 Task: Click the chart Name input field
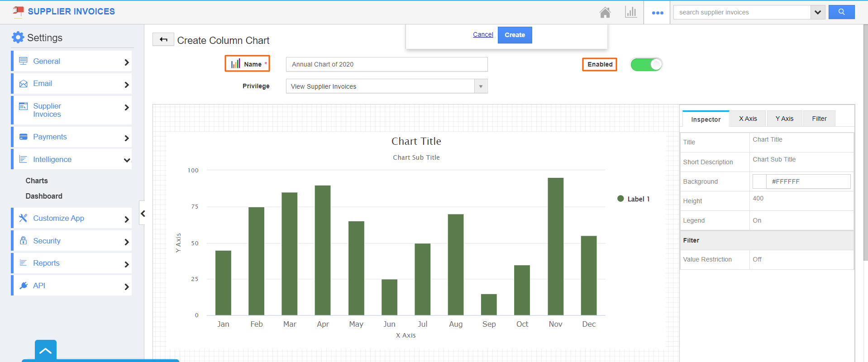pyautogui.click(x=386, y=64)
